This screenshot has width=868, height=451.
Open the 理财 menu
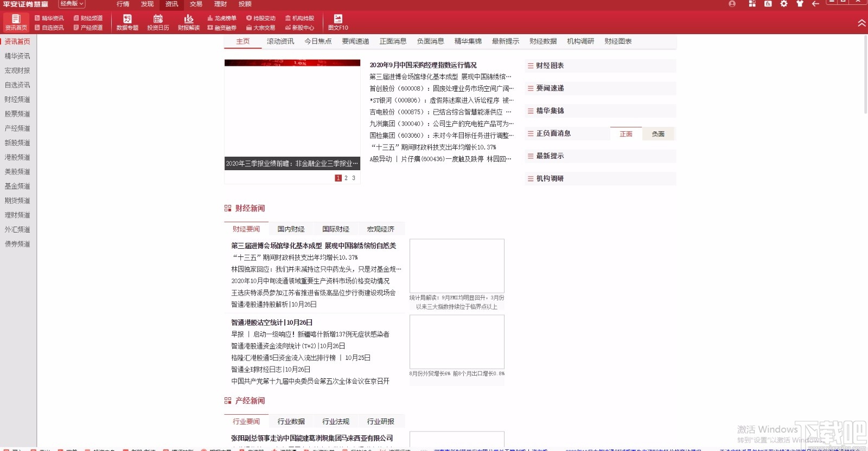(x=220, y=4)
